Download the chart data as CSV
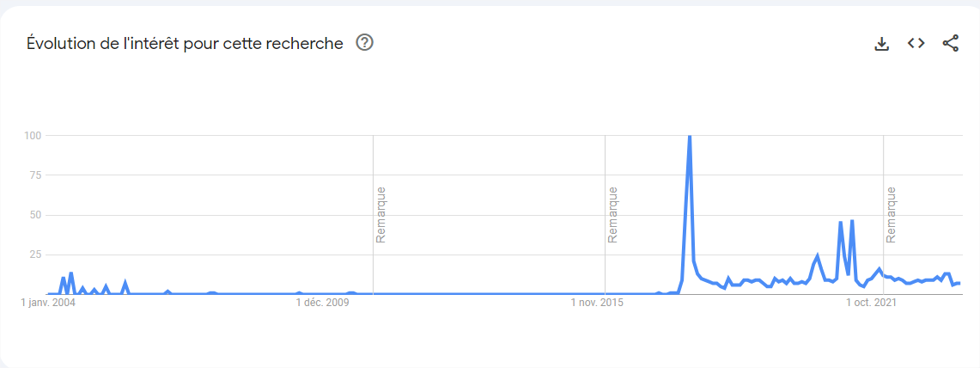The height and width of the screenshot is (368, 980). coord(881,44)
